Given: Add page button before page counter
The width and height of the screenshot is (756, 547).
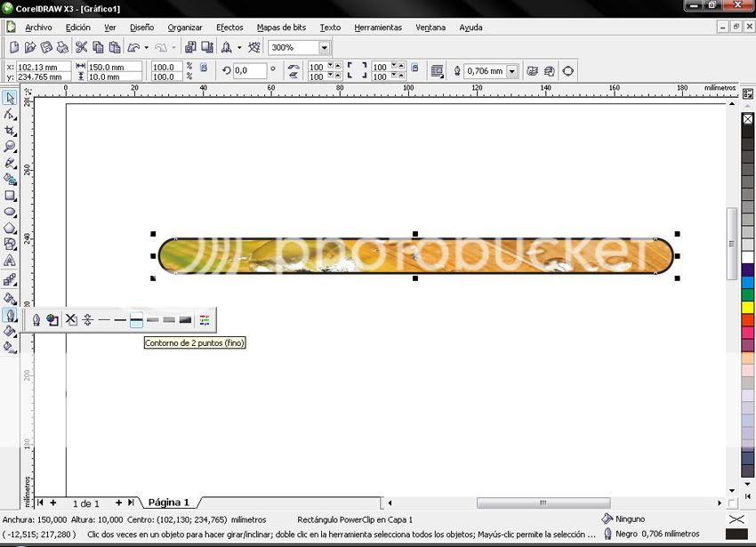Looking at the screenshot, I should (x=53, y=503).
